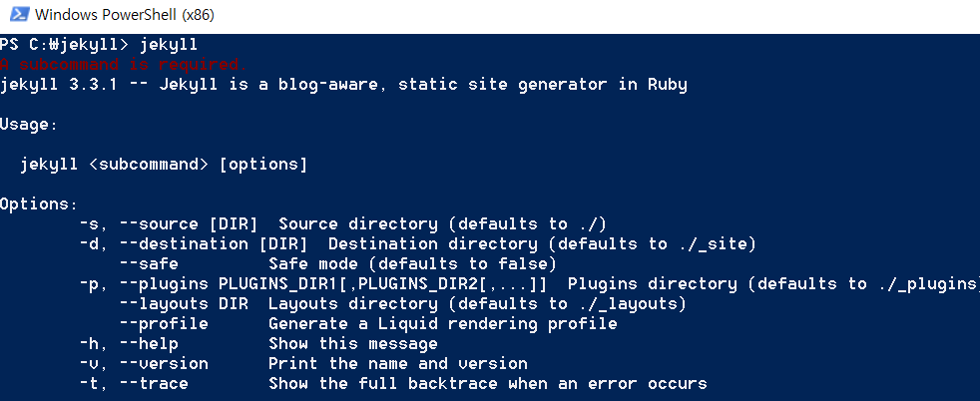The image size is (980, 401).
Task: Click the --safe option text
Action: click(x=149, y=263)
